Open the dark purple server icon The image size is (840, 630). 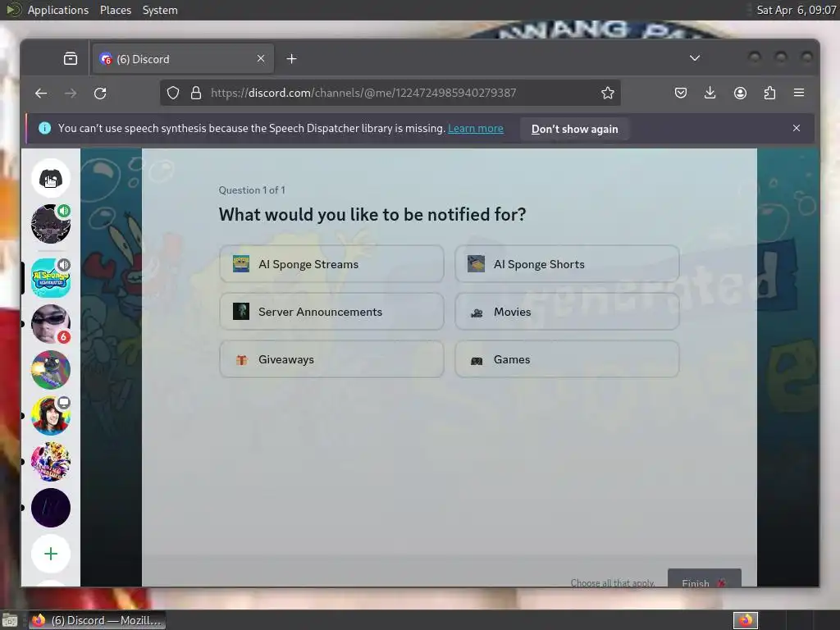50,508
